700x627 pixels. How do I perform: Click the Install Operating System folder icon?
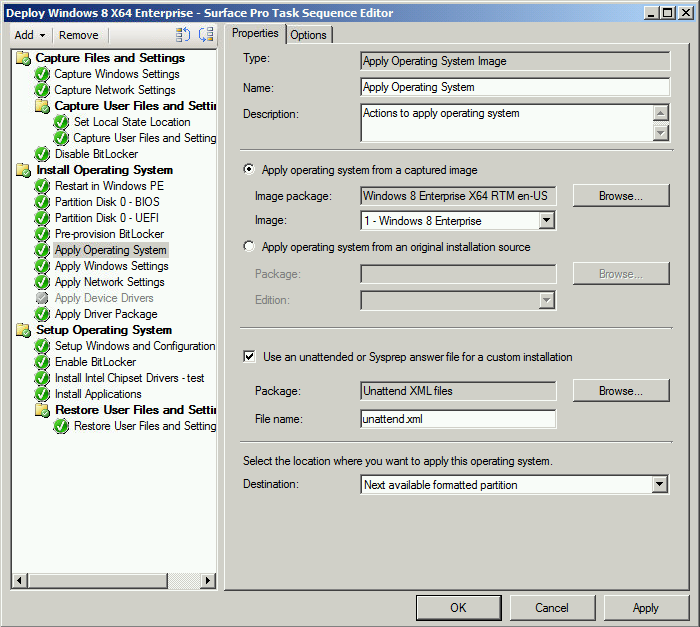[23, 170]
